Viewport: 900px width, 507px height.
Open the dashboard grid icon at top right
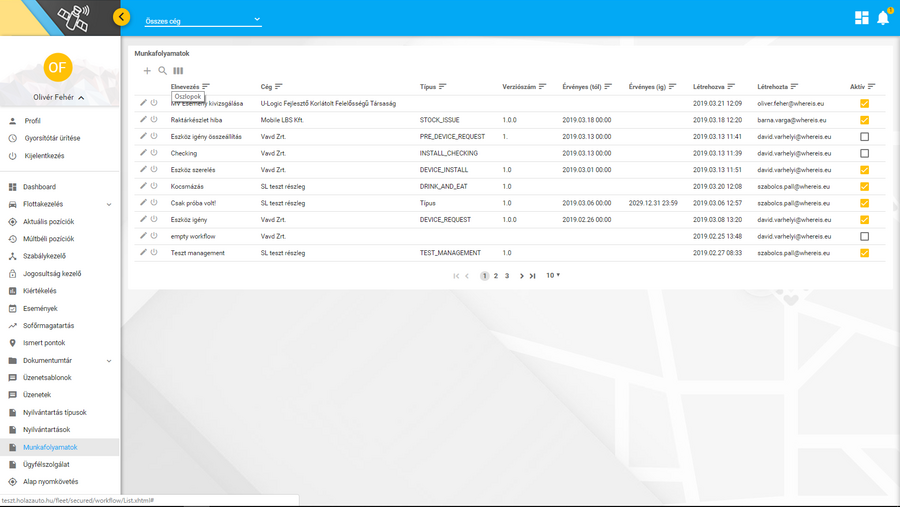(x=861, y=18)
